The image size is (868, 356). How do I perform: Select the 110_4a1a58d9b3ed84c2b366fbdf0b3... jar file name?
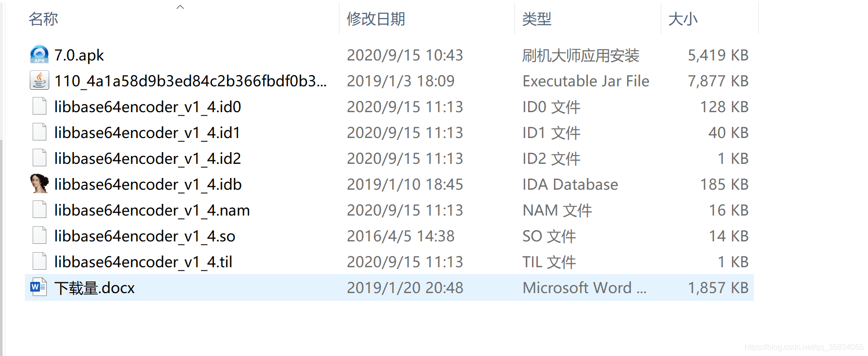click(190, 81)
